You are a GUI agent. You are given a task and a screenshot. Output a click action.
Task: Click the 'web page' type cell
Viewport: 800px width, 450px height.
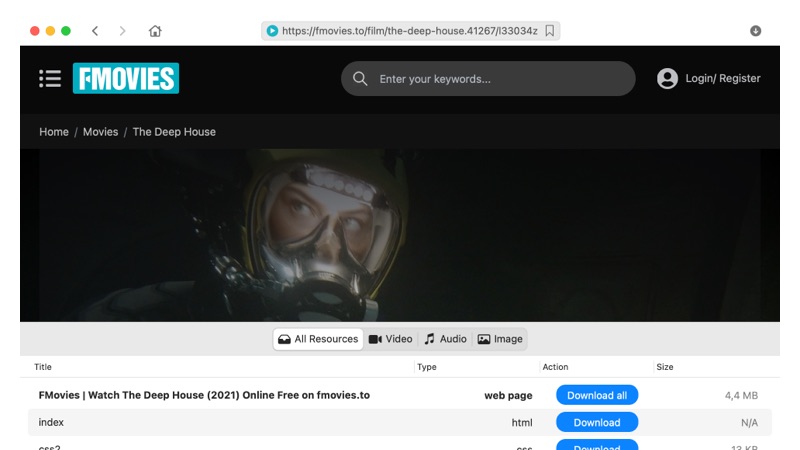point(508,395)
